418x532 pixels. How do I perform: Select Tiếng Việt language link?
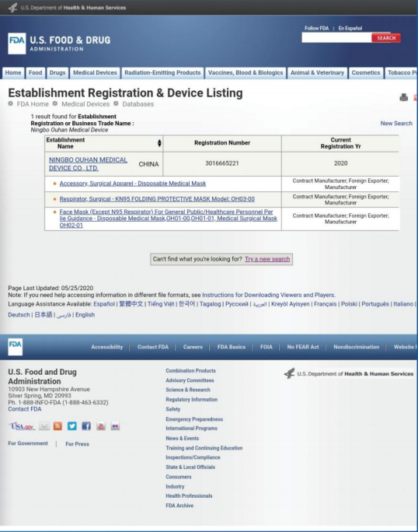tap(161, 304)
